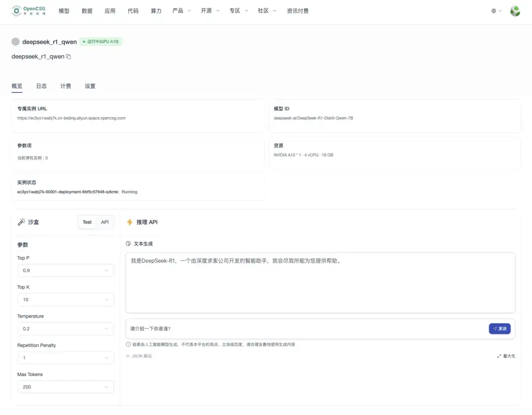Click the 发送 send button
The width and height of the screenshot is (532, 415).
[499, 328]
